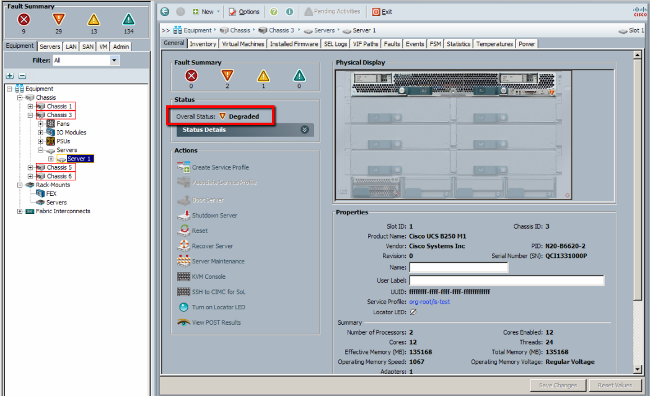Click Create Service Profile action
Image resolution: width=650 pixels, height=396 pixels.
(x=213, y=168)
